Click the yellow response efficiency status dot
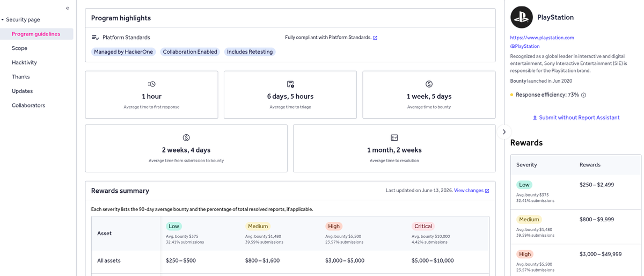The image size is (644, 276). point(512,95)
